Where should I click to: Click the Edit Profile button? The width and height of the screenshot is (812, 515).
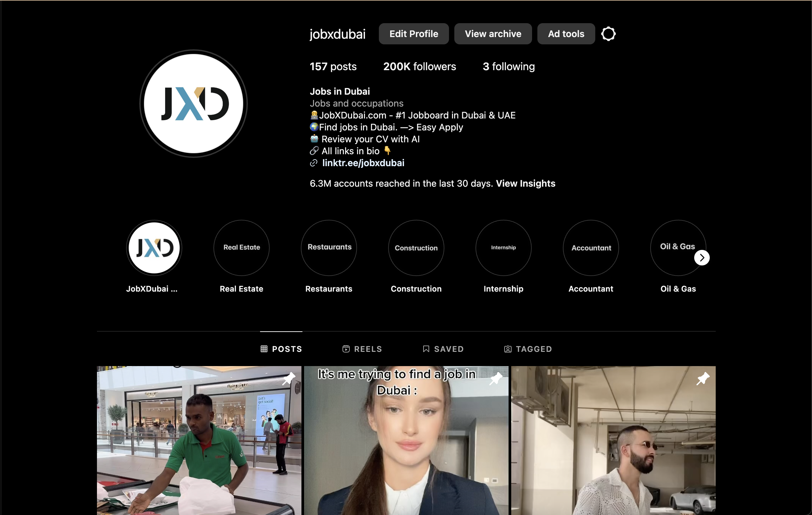[x=413, y=34]
